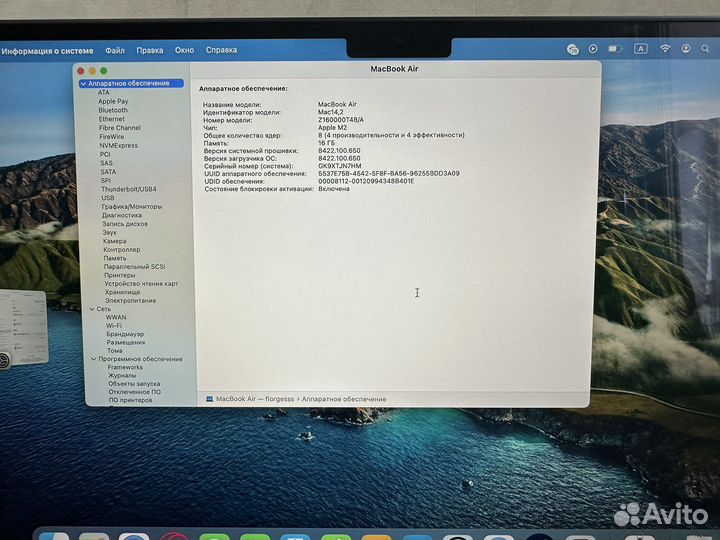The width and height of the screenshot is (720, 540).
Task: Click the user account menu bar icon
Action: pyautogui.click(x=686, y=49)
